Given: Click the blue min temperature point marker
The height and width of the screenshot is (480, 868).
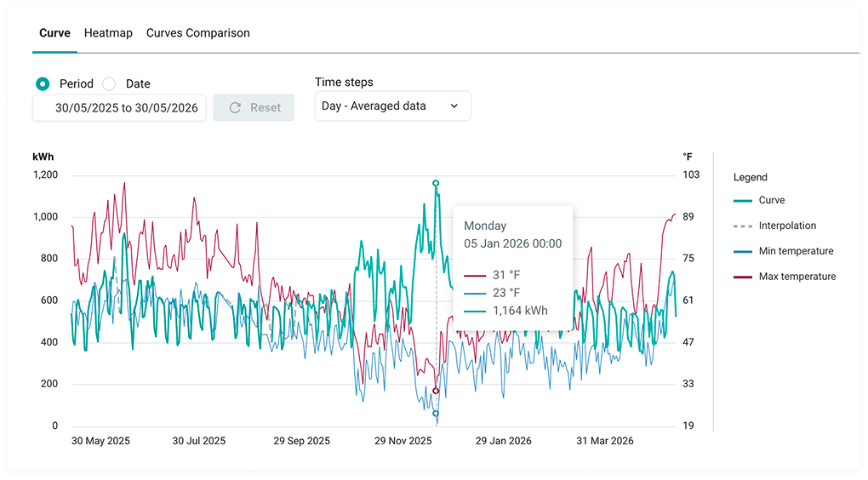Looking at the screenshot, I should (x=436, y=414).
